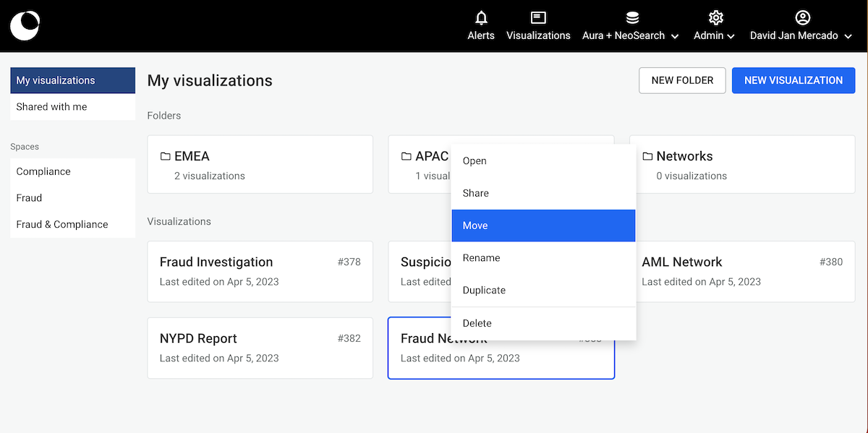Screen dimensions: 868x433
Task: Expand the Admin menu chevron
Action: (731, 36)
